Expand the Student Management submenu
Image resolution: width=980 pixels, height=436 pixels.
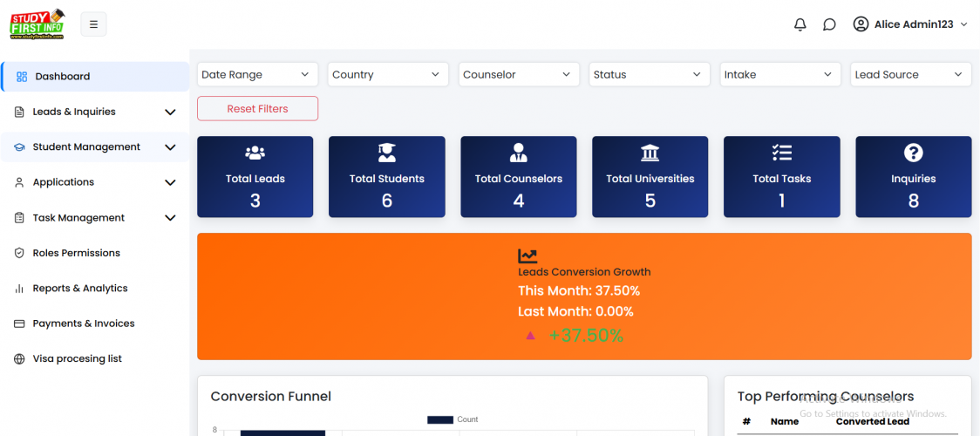(x=95, y=147)
